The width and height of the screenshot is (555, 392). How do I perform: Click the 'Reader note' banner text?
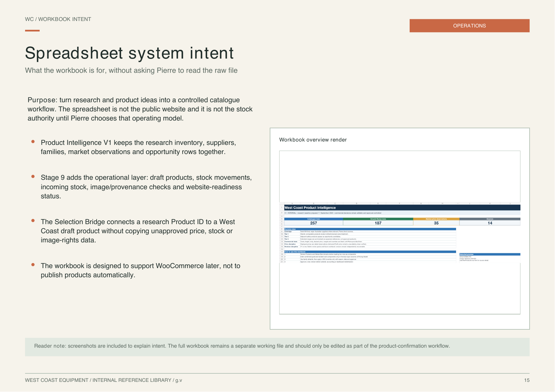coord(242,346)
